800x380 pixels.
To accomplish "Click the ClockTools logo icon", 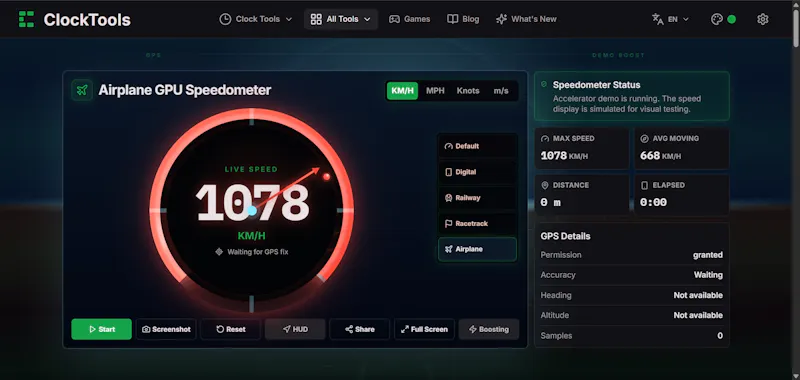I will 26,19.
